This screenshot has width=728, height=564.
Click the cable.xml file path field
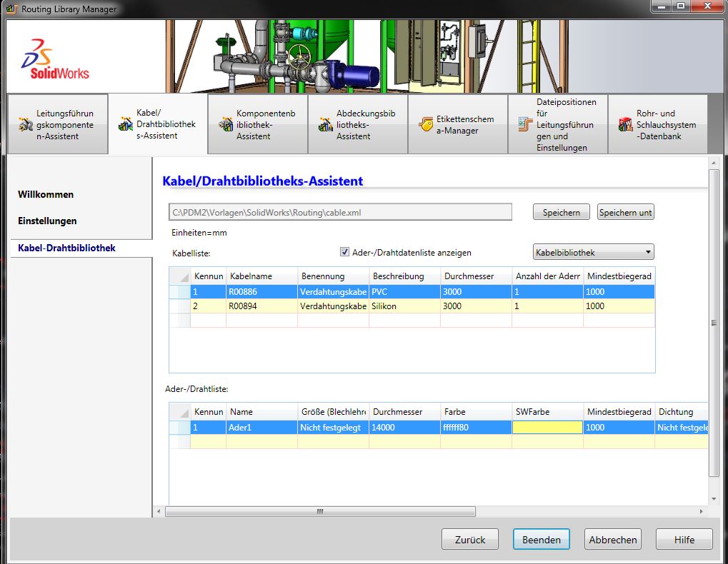pyautogui.click(x=340, y=212)
